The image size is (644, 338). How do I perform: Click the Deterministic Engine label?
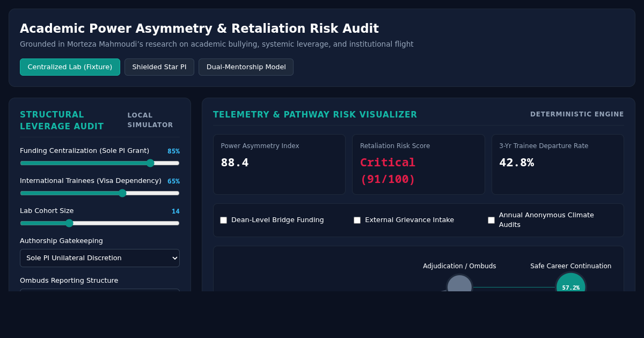tap(577, 114)
